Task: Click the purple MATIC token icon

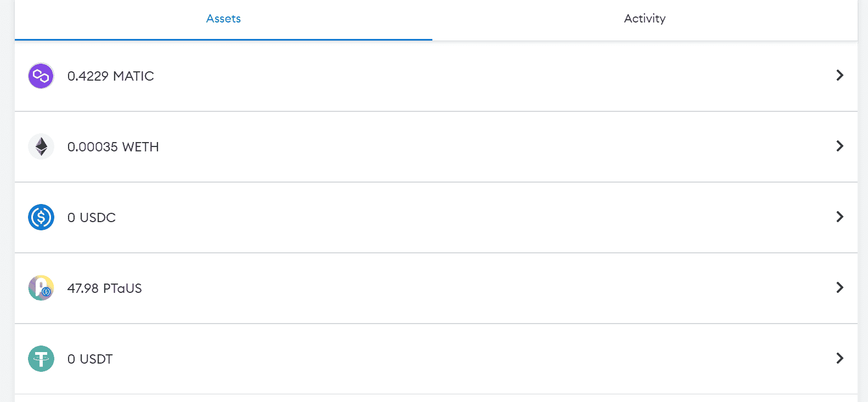Action: pos(41,76)
